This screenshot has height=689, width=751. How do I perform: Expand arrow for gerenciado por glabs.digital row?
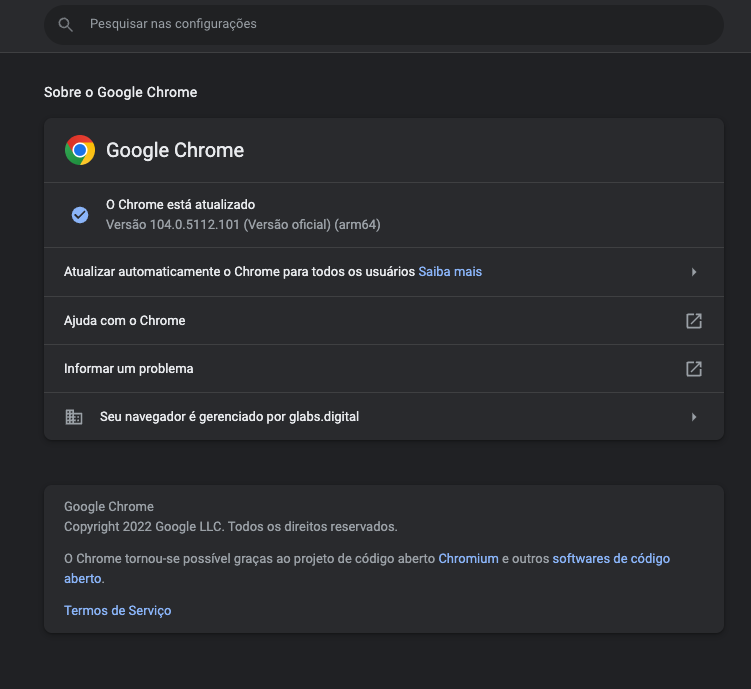click(694, 417)
